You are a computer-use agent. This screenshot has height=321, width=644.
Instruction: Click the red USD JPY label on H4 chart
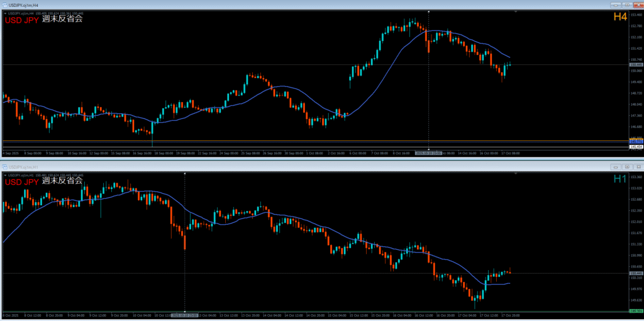21,20
